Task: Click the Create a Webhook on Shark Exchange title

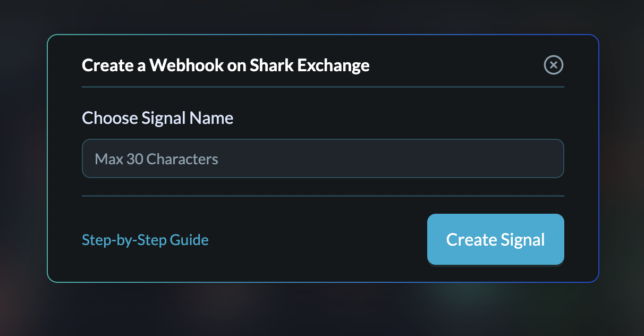Action: (225, 65)
